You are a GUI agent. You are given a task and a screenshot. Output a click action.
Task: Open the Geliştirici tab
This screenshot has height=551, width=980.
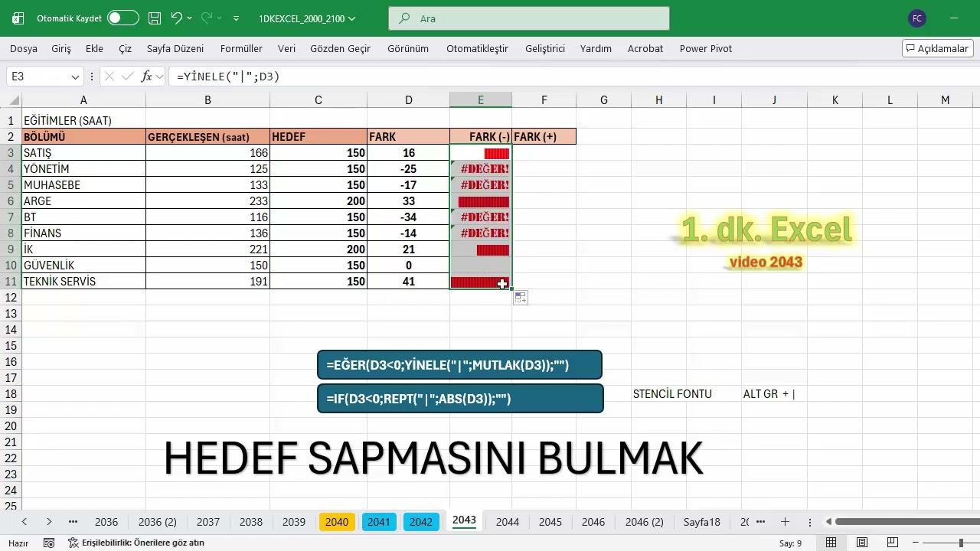(545, 48)
